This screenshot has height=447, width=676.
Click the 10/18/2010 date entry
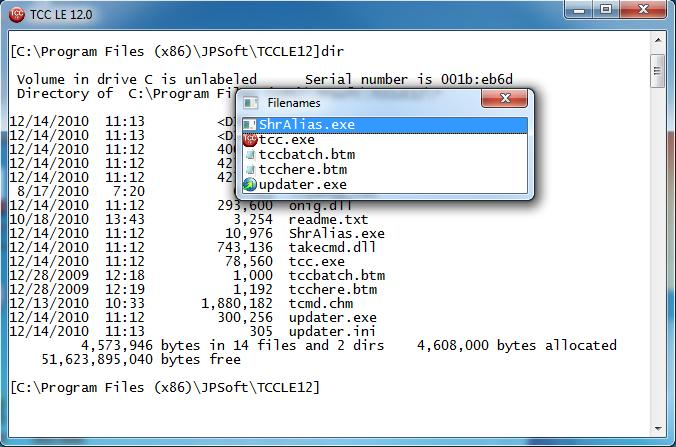49,219
